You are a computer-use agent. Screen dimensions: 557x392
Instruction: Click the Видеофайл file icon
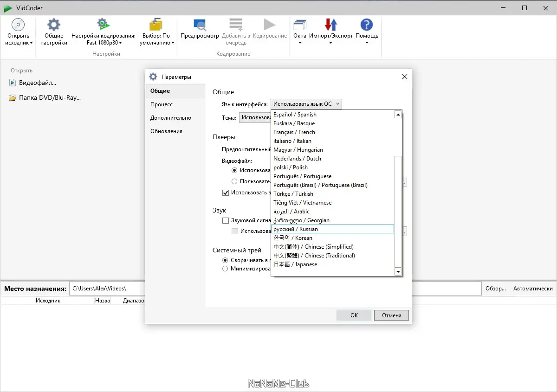point(13,83)
